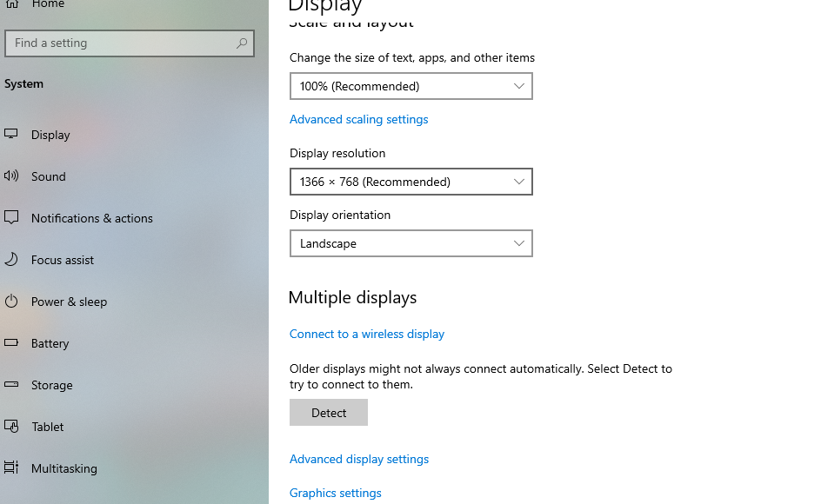The image size is (821, 504).
Task: Click the Focus assist moon icon
Action: 11,260
